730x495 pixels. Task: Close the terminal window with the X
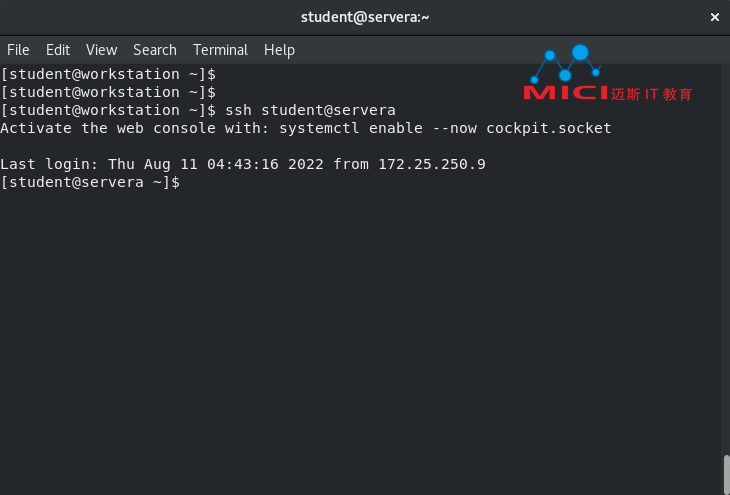[715, 17]
